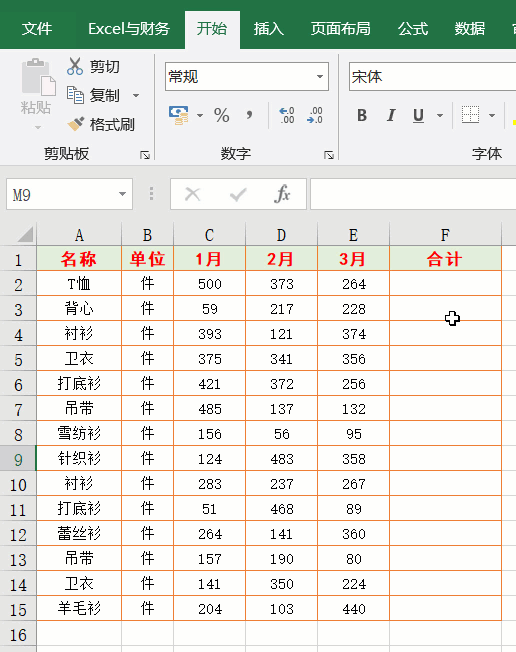Click inside the formula bar
This screenshot has width=516, height=652.
pyautogui.click(x=413, y=194)
